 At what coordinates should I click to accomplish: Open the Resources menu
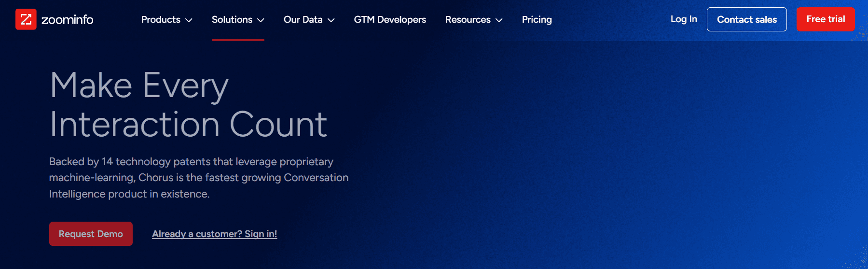click(468, 20)
